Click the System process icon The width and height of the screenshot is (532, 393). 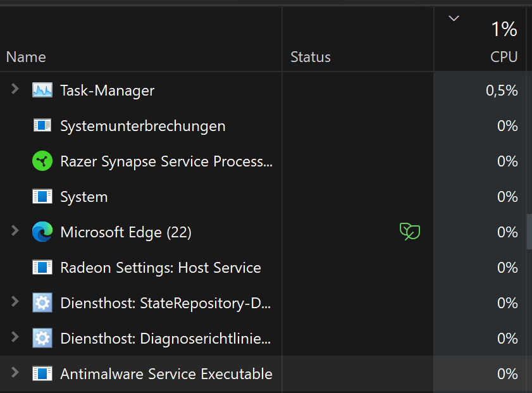[42, 197]
